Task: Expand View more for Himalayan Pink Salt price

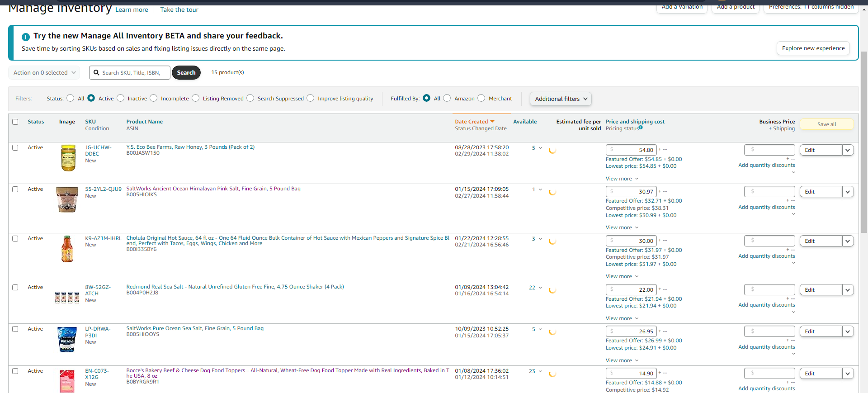Action: coord(622,227)
